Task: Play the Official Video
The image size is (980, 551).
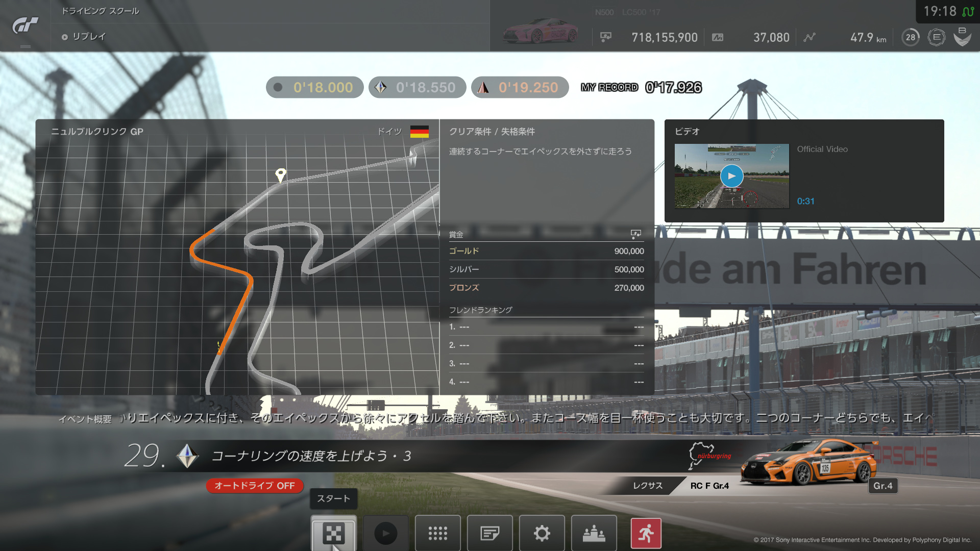Action: (731, 176)
